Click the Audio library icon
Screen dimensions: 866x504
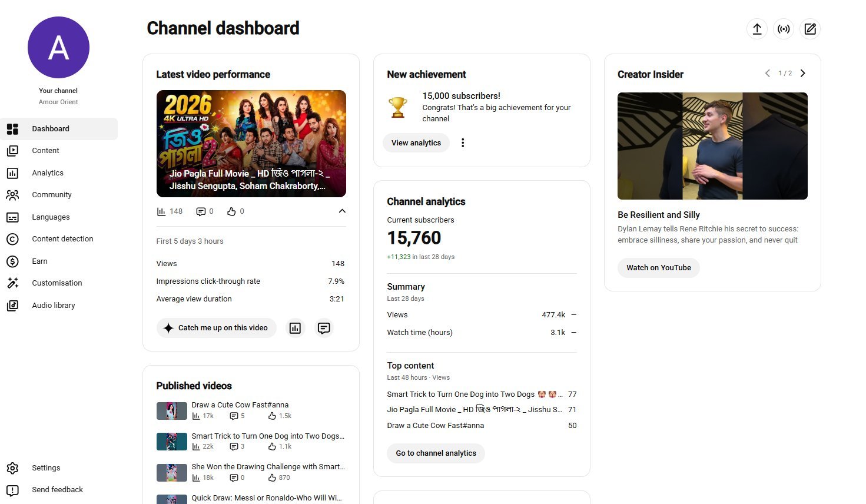(12, 306)
